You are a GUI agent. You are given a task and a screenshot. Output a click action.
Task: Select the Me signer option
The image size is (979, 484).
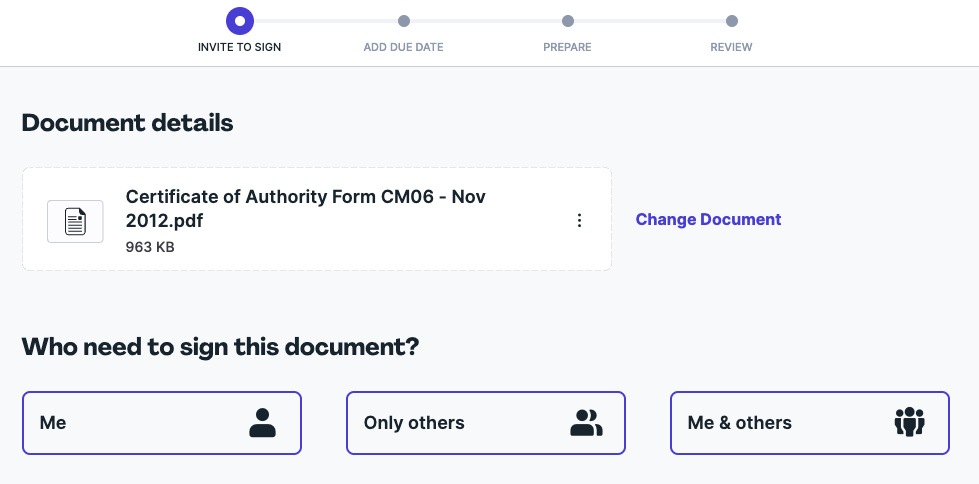click(x=162, y=423)
